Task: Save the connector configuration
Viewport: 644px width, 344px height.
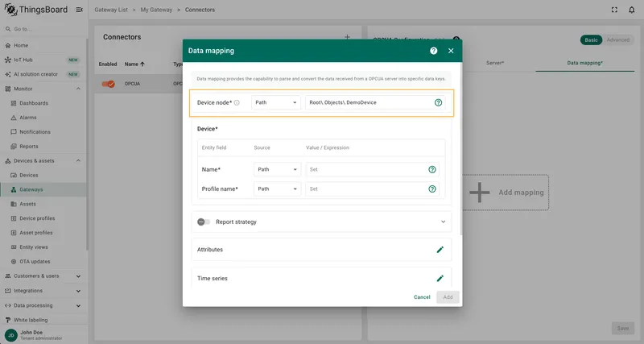Action: coord(622,328)
